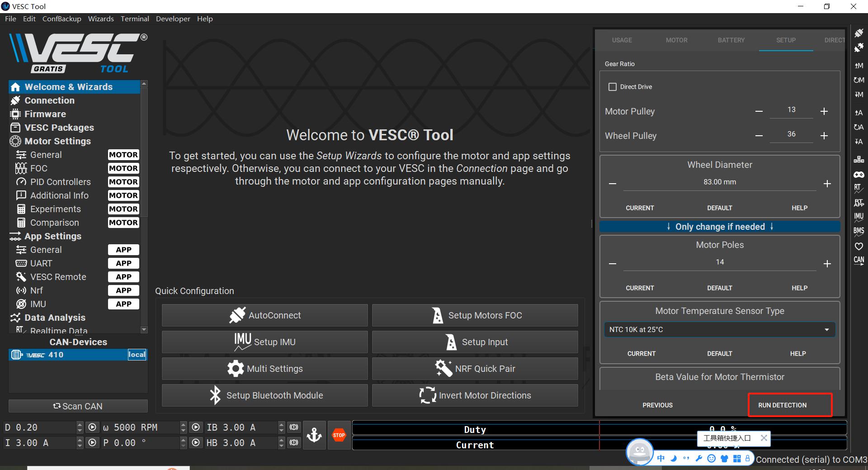
Task: Decrease Motor Poles with the minus button
Action: click(x=613, y=264)
